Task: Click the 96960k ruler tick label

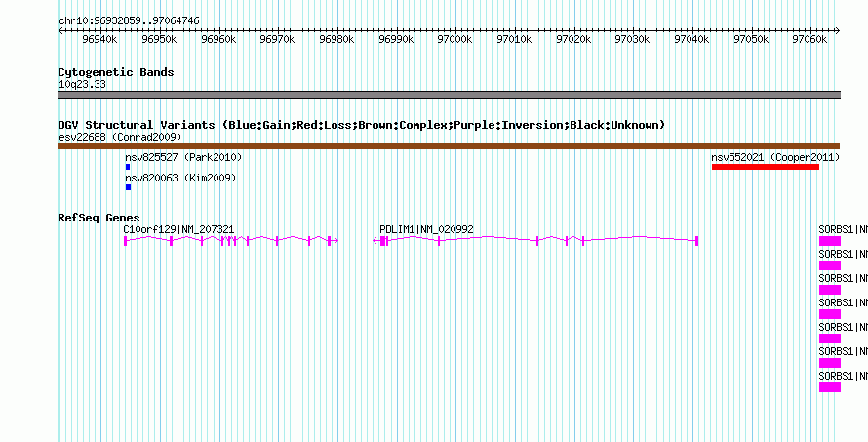Action: (x=218, y=40)
